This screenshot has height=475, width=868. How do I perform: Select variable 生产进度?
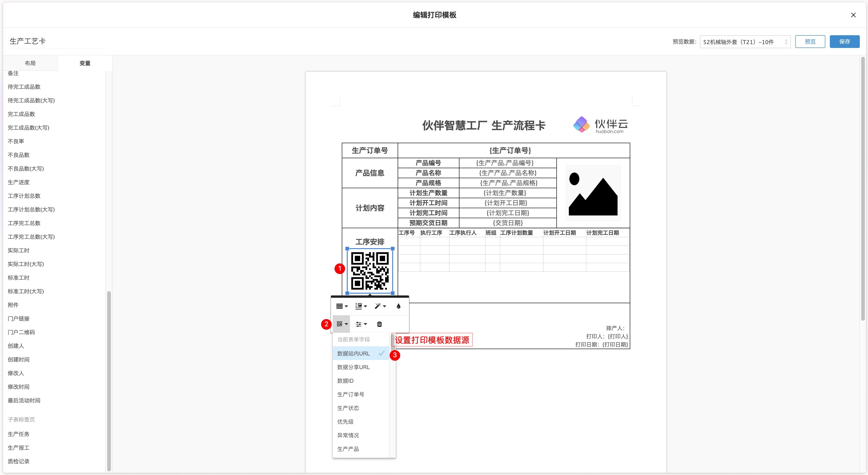pos(19,182)
